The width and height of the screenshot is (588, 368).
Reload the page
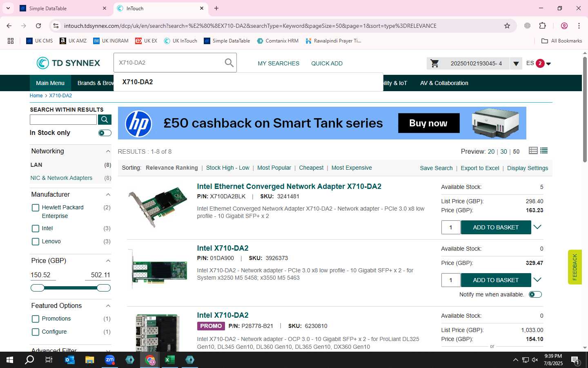coord(38,26)
